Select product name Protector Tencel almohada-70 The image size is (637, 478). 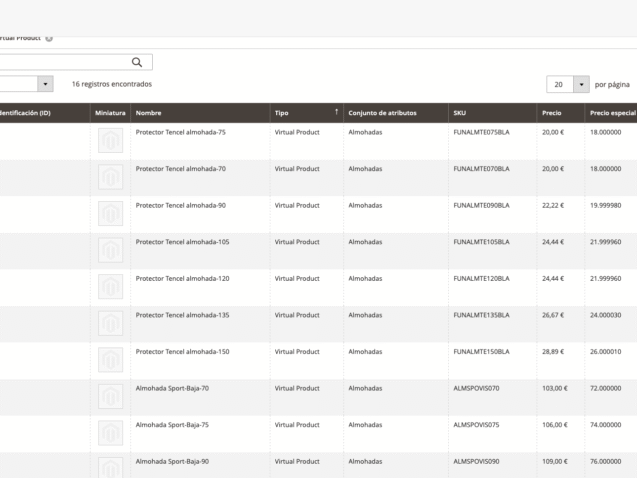click(x=180, y=169)
